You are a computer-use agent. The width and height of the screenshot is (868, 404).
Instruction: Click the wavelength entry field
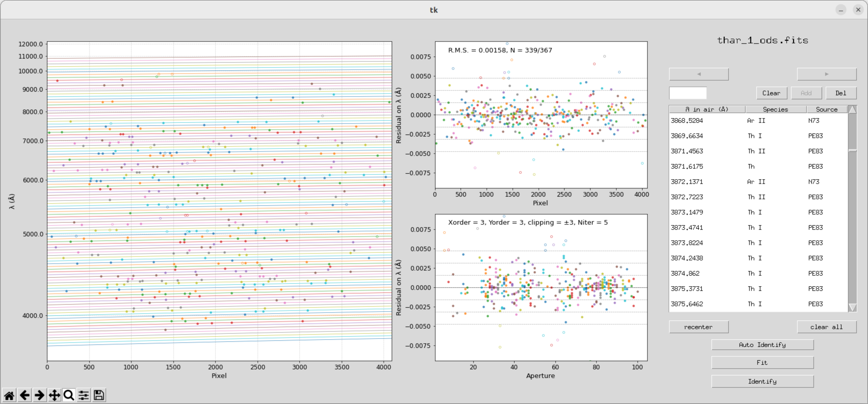pyautogui.click(x=687, y=93)
